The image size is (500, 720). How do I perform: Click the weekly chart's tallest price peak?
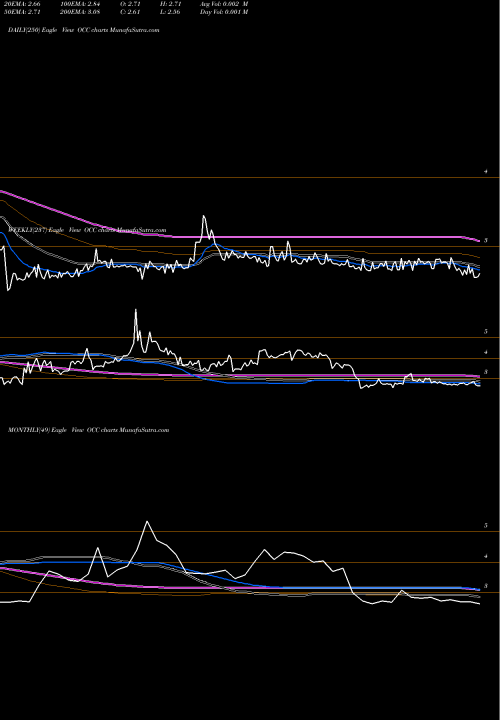point(135,310)
